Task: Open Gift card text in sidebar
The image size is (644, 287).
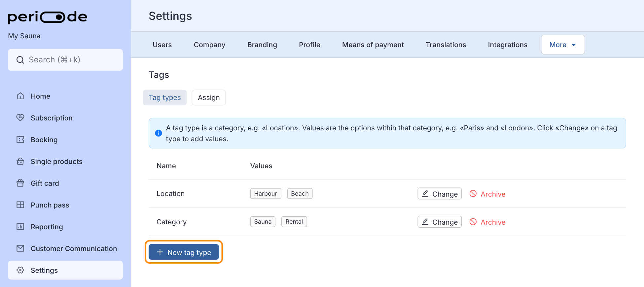Action: [45, 183]
